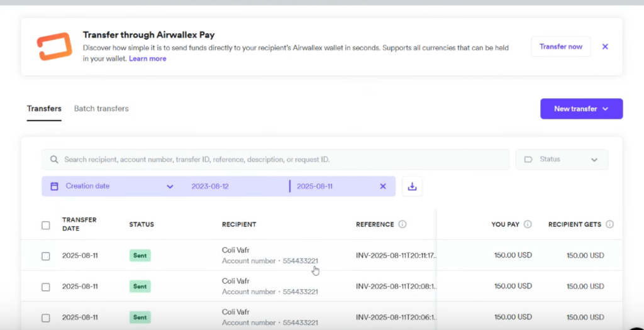Clear the creation date range filter
Screen dimensions: 644x330
pos(383,186)
